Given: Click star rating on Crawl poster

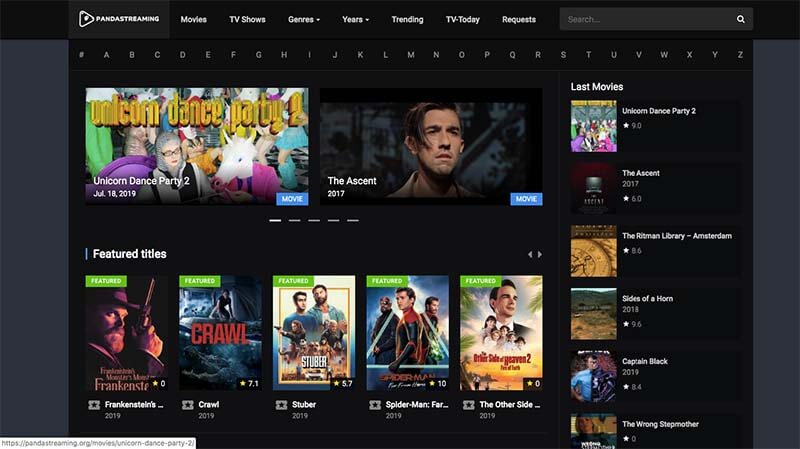Looking at the screenshot, I should point(249,383).
